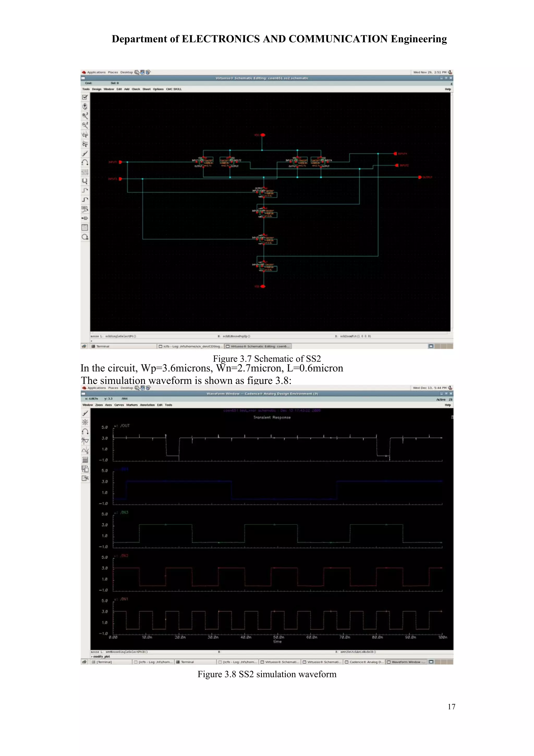Image resolution: width=534 pixels, height=756 pixels.
Task: Click the crosshair marker icon in Waveform Window
Action: (85, 422)
